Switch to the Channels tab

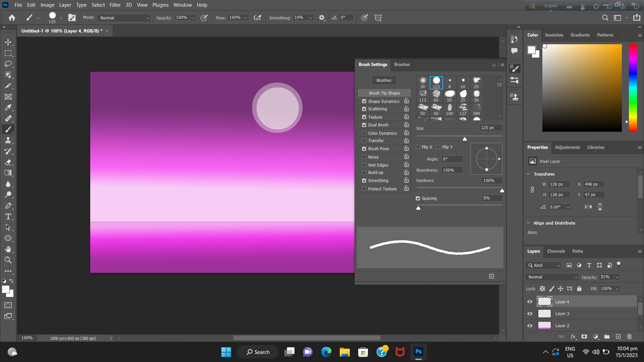click(556, 251)
